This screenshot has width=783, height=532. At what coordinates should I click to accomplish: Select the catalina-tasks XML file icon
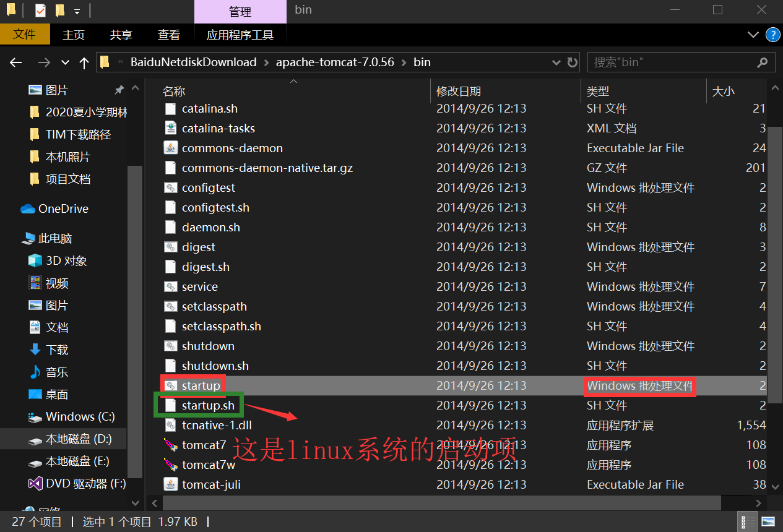[171, 129]
